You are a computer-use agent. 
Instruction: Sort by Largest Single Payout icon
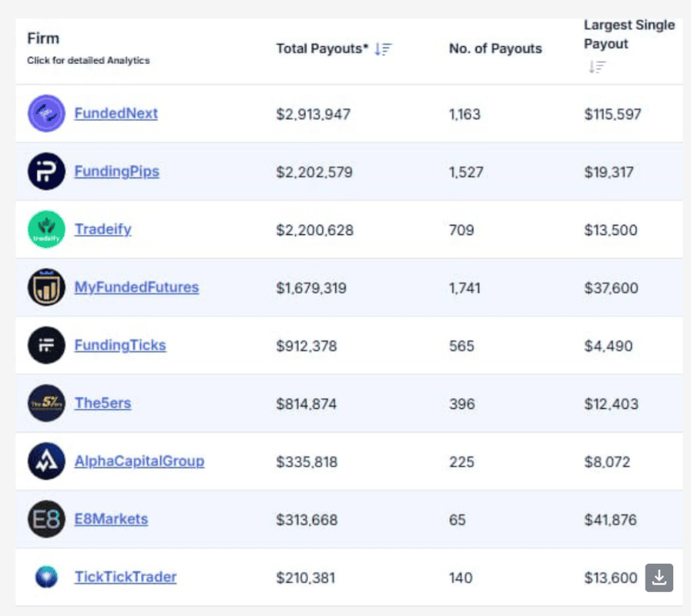coord(596,67)
